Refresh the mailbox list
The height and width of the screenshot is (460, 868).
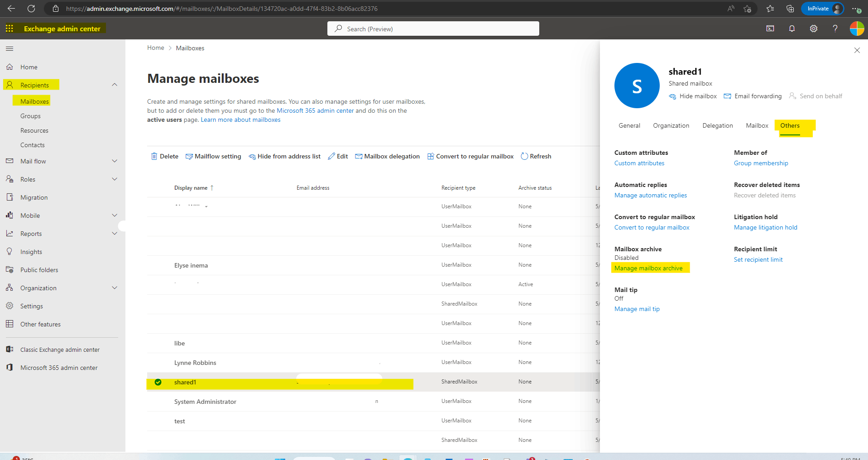click(536, 156)
